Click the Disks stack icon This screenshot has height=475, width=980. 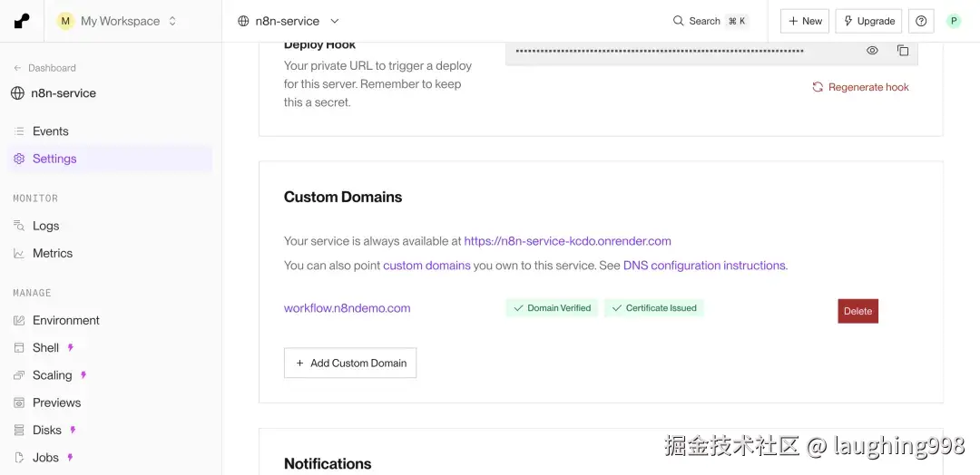(x=19, y=430)
